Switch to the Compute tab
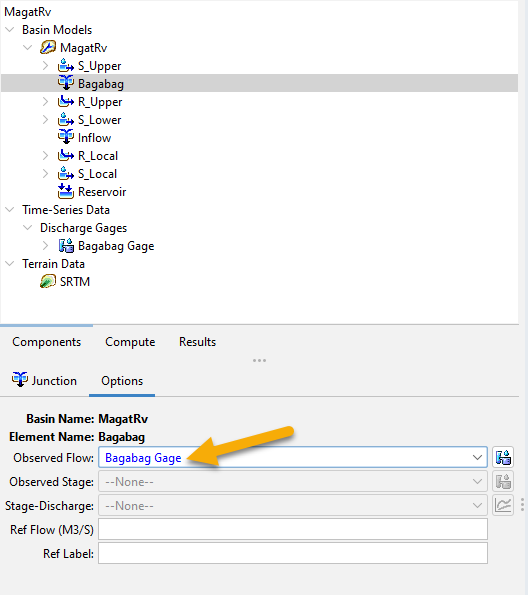The height and width of the screenshot is (595, 528). 130,342
